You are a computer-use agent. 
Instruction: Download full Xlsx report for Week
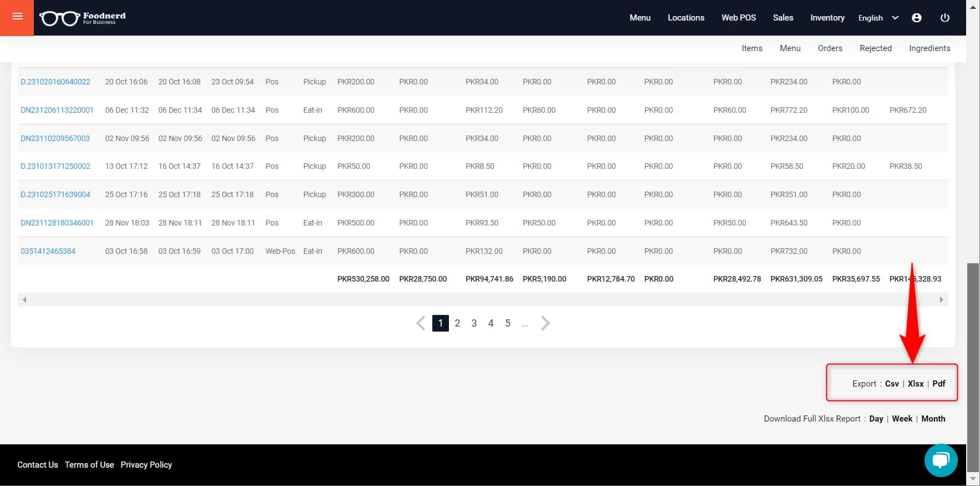(x=902, y=419)
